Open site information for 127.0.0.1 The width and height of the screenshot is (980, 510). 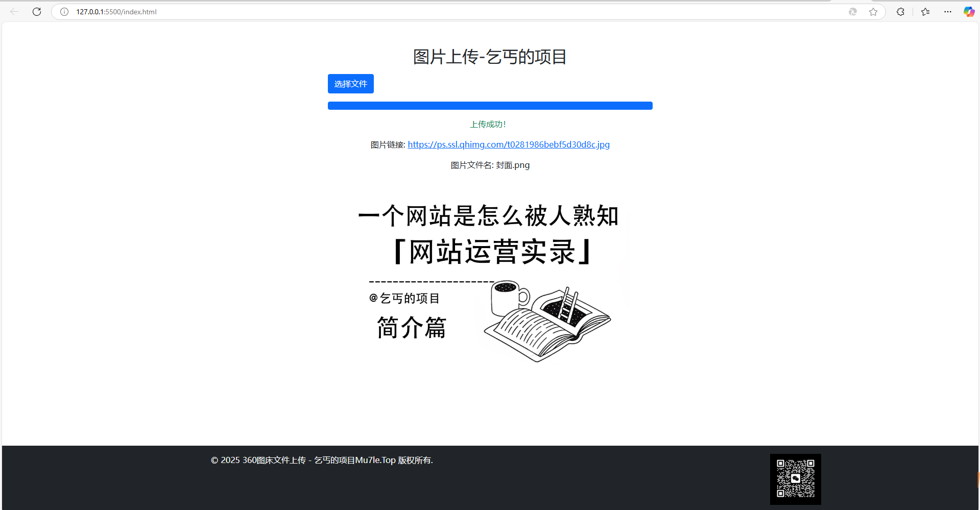[63, 11]
